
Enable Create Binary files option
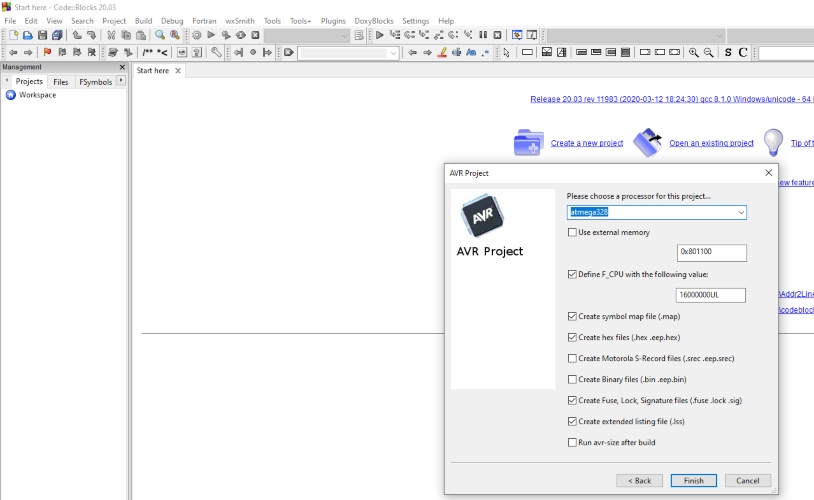tap(572, 380)
